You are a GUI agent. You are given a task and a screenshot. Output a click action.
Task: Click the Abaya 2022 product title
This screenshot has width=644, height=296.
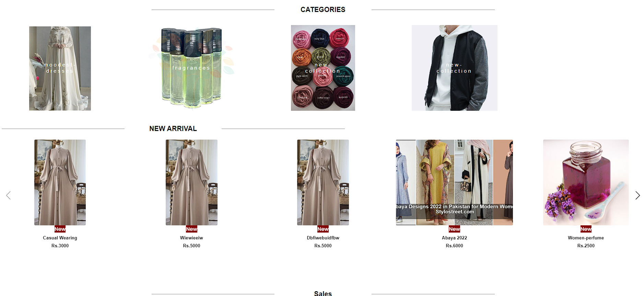click(454, 238)
